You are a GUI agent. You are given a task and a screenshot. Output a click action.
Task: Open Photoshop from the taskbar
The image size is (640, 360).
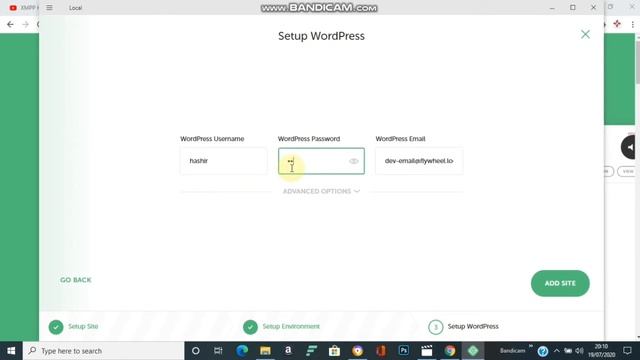point(404,351)
